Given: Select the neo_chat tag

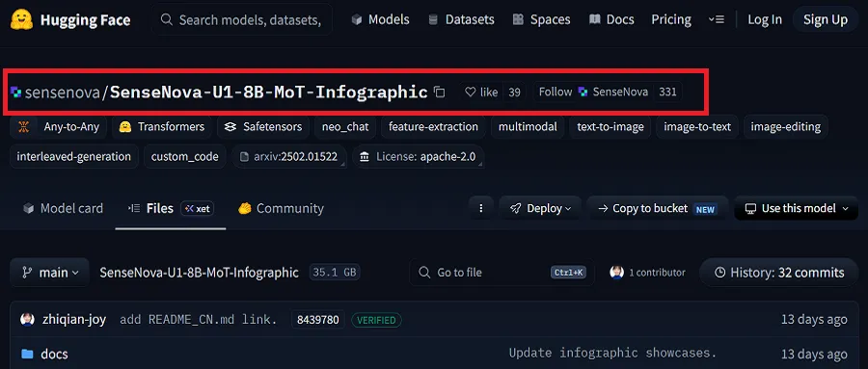Looking at the screenshot, I should pyautogui.click(x=345, y=127).
